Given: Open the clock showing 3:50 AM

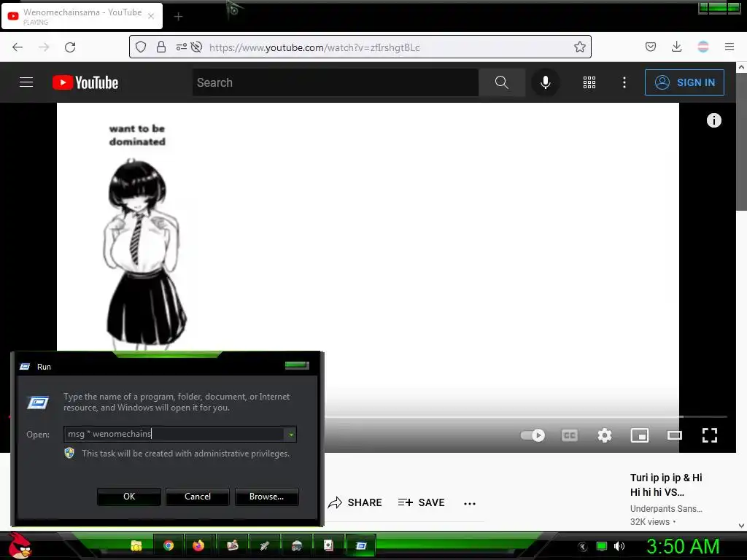Looking at the screenshot, I should 683,546.
